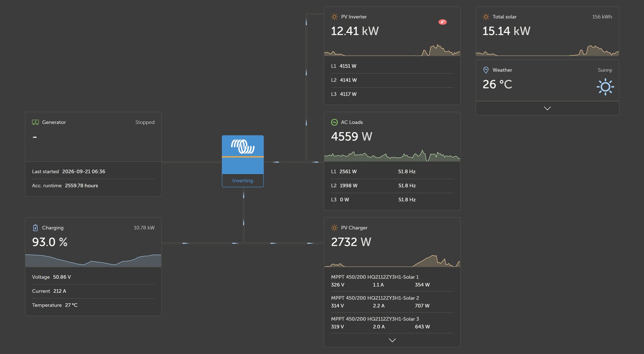Image resolution: width=644 pixels, height=354 pixels.
Task: Click the battery Charging icon
Action: pos(35,228)
